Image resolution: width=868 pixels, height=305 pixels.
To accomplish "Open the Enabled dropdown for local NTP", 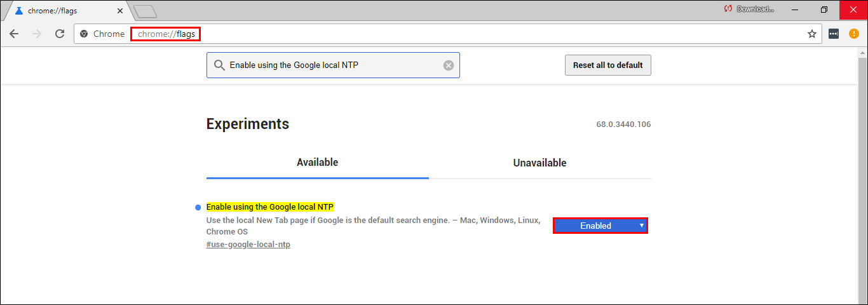I will [x=600, y=226].
